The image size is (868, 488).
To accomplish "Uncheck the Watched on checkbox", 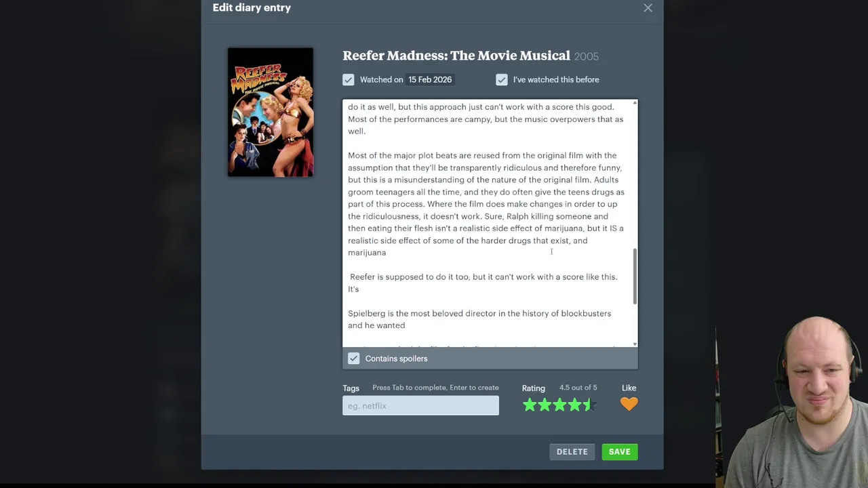I will pos(348,80).
